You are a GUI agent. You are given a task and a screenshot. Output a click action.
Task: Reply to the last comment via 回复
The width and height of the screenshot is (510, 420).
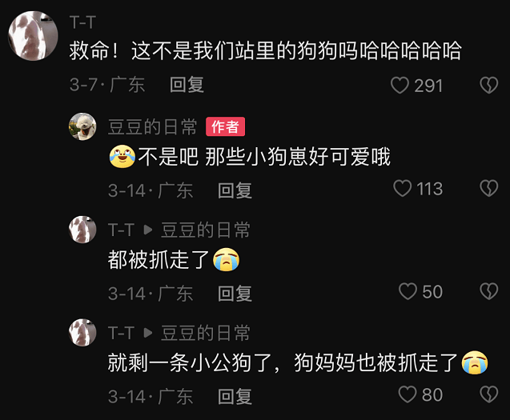(x=235, y=397)
